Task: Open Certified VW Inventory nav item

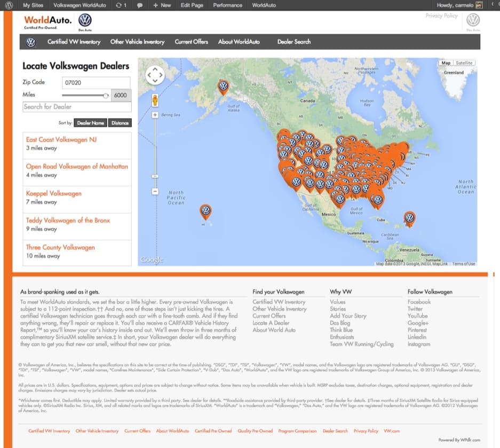Action: point(74,42)
